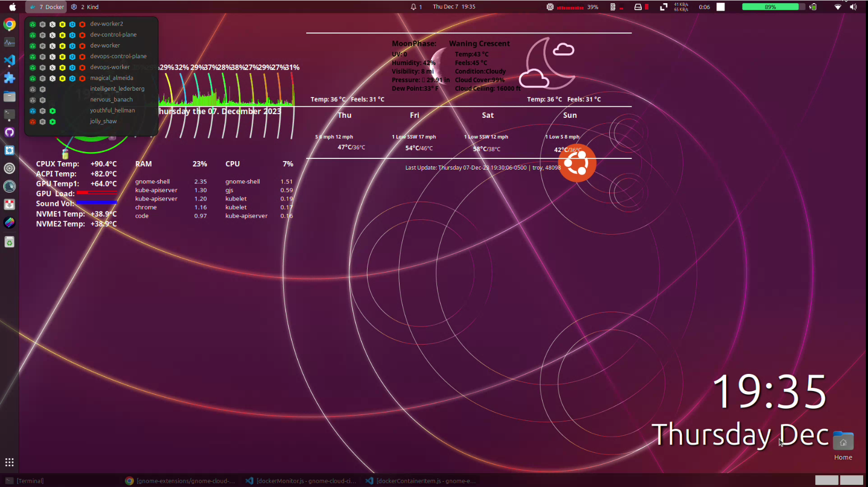Restart the dev-worker2 container
This screenshot has width=868, height=487.
coord(72,24)
